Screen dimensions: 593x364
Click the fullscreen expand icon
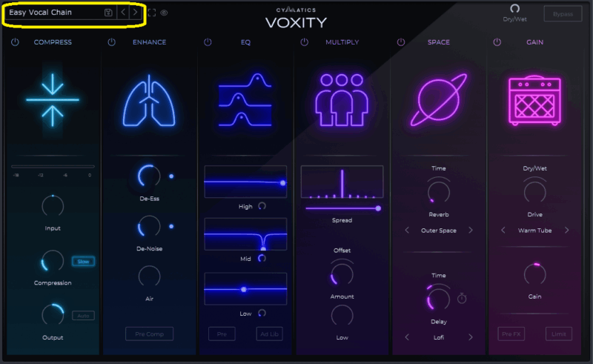(x=152, y=13)
